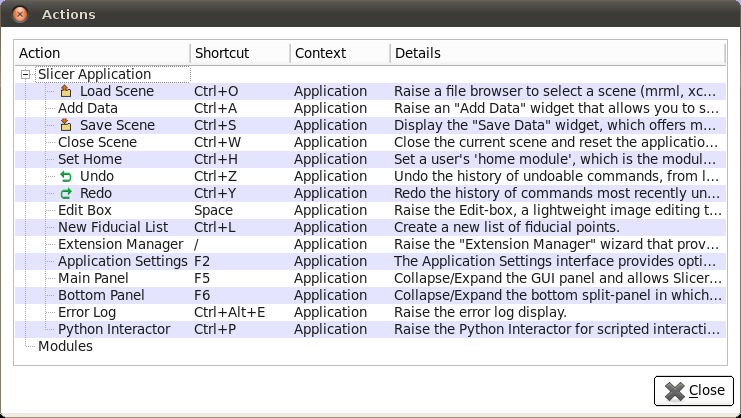Sort by the Shortcut column header

[x=239, y=53]
